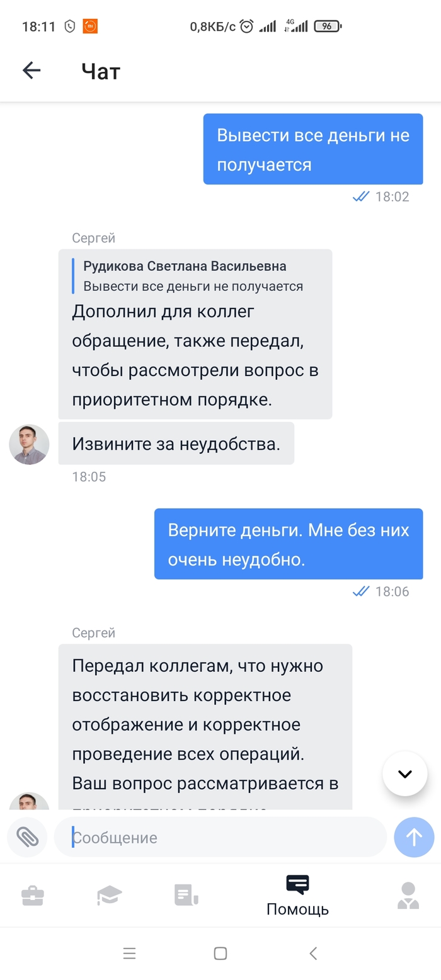Tap the alarm clock icon in the status bar
Screen dimensions: 441x980
(246, 26)
